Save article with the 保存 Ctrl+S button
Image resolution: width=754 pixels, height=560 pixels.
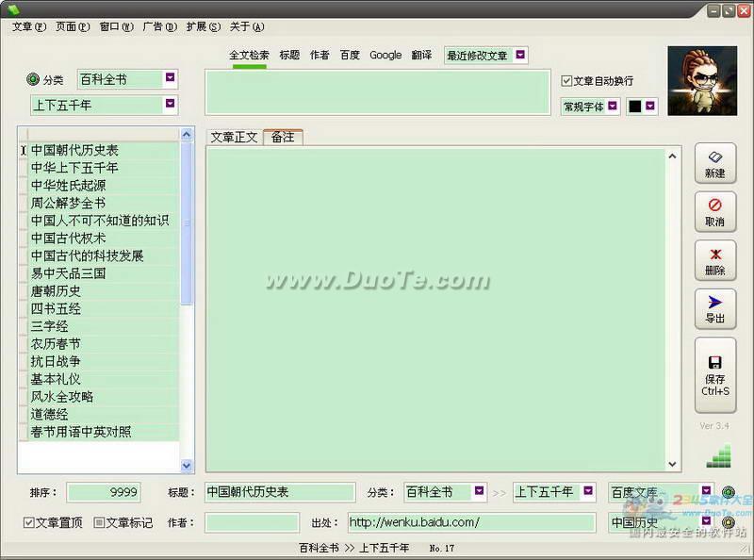(x=715, y=375)
